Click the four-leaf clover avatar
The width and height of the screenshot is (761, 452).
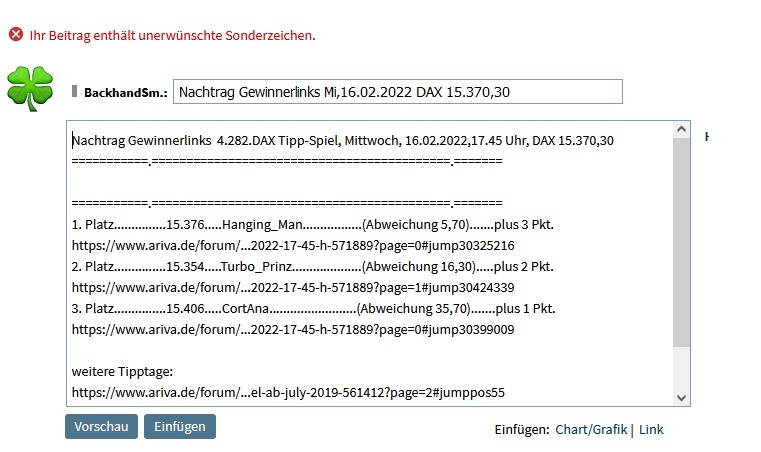pos(29,87)
